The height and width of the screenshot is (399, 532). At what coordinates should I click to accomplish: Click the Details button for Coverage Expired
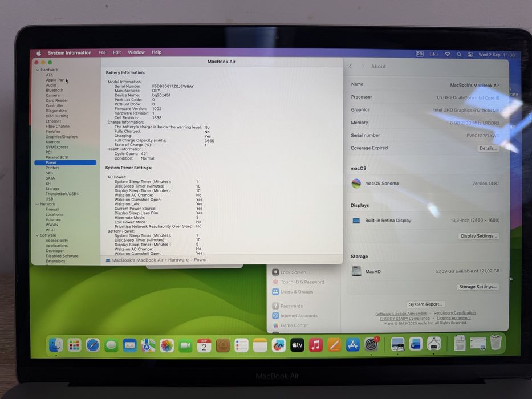488,148
